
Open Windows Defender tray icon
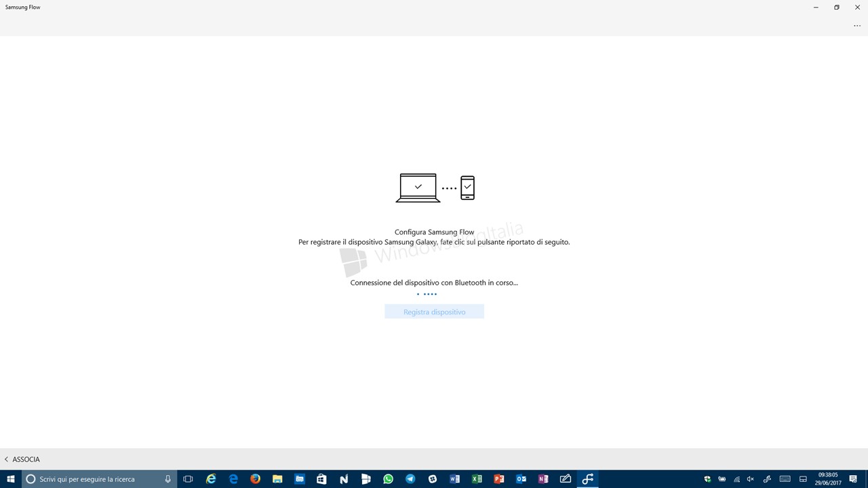[x=707, y=479]
